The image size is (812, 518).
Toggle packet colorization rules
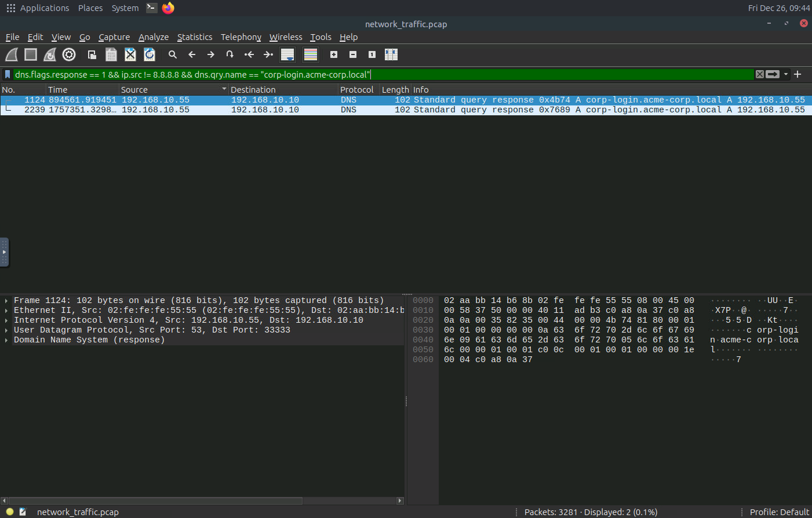pos(311,54)
